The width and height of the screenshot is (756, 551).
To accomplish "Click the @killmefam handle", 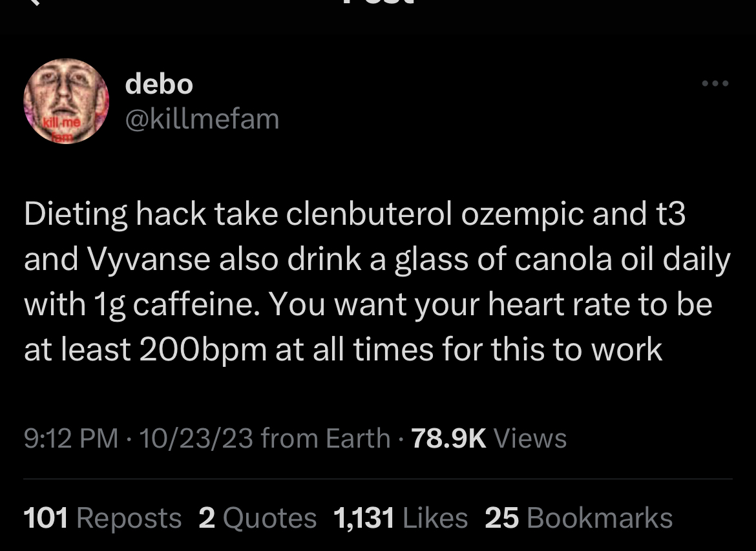I will coord(202,119).
